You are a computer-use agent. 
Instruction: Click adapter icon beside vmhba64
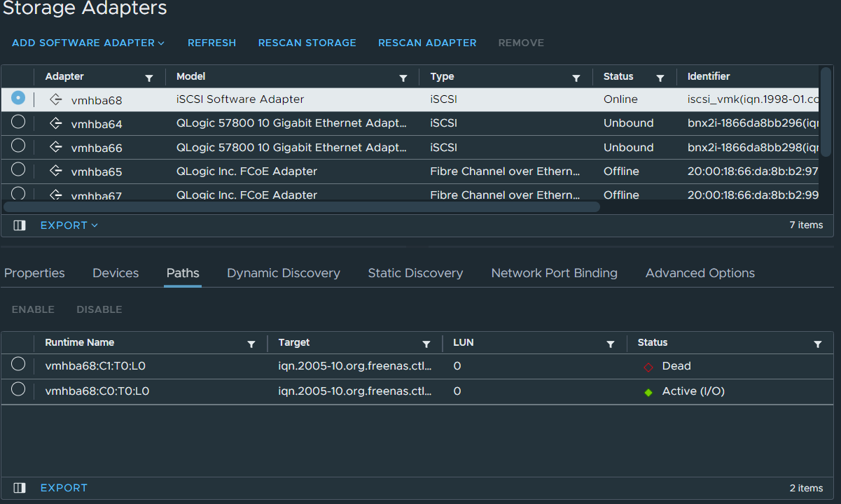pos(56,124)
